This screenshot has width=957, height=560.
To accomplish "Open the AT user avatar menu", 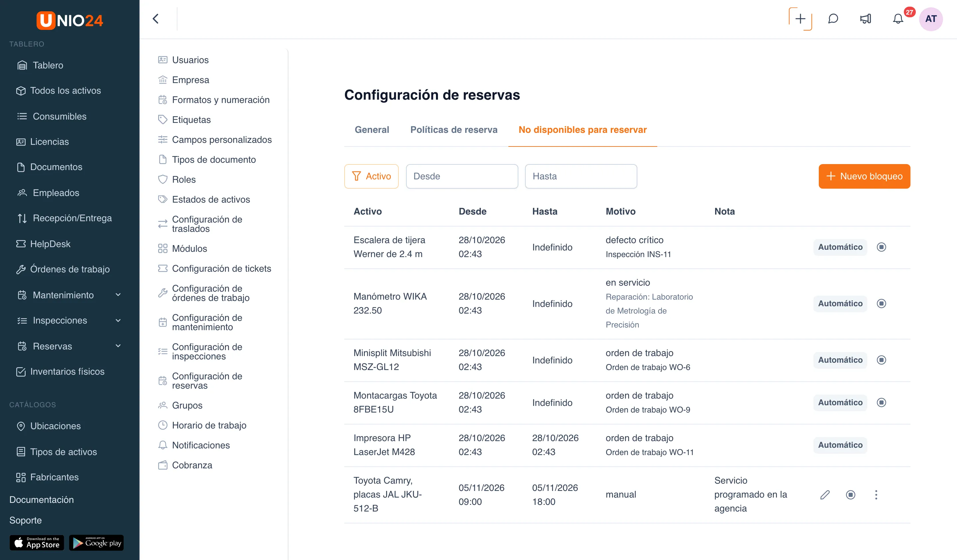I will coord(931,19).
